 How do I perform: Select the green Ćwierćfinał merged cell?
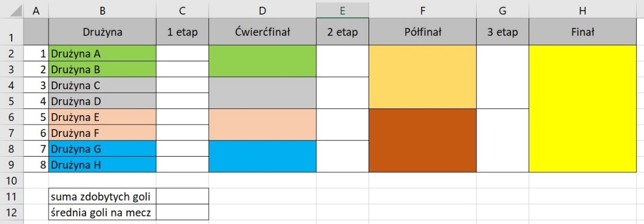pyautogui.click(x=262, y=61)
